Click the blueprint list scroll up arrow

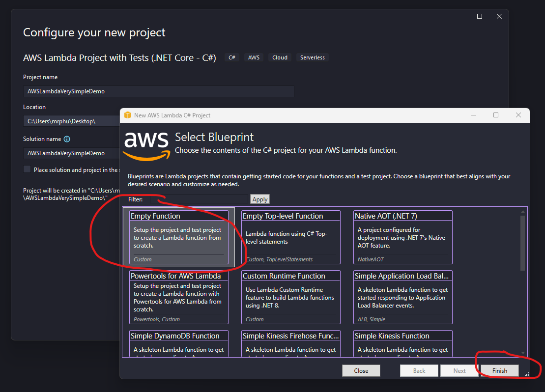523,211
